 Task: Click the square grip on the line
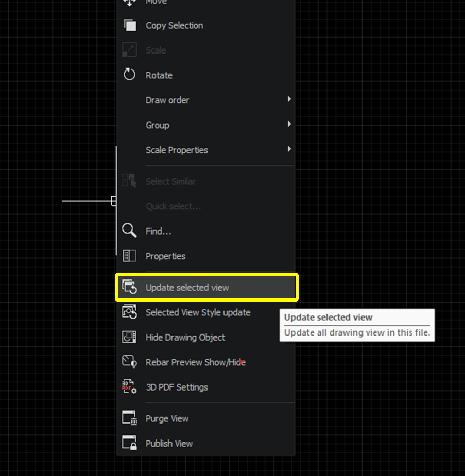point(112,201)
